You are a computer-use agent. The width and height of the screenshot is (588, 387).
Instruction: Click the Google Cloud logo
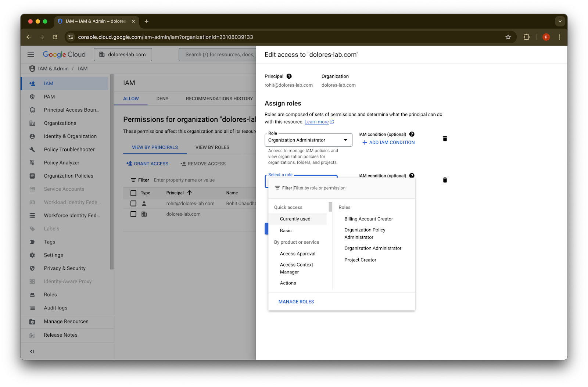click(x=64, y=54)
